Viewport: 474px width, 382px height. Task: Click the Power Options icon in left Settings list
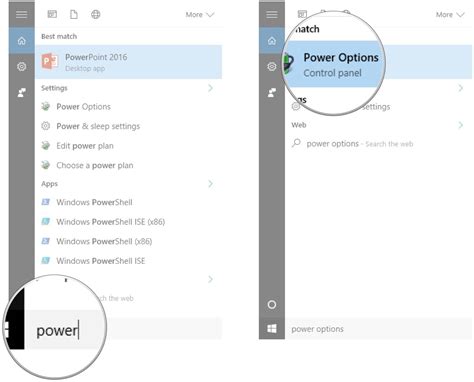click(x=46, y=107)
